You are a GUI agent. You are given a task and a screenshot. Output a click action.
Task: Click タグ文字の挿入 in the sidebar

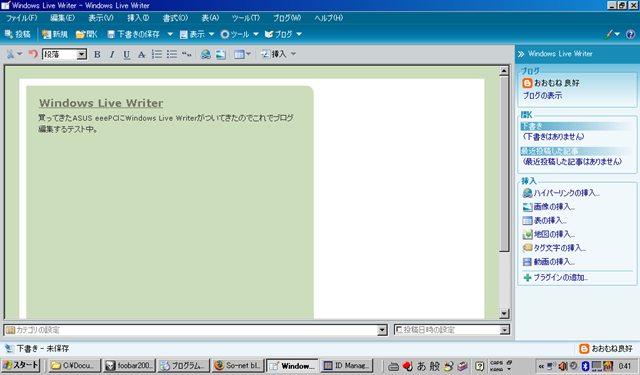pos(554,248)
